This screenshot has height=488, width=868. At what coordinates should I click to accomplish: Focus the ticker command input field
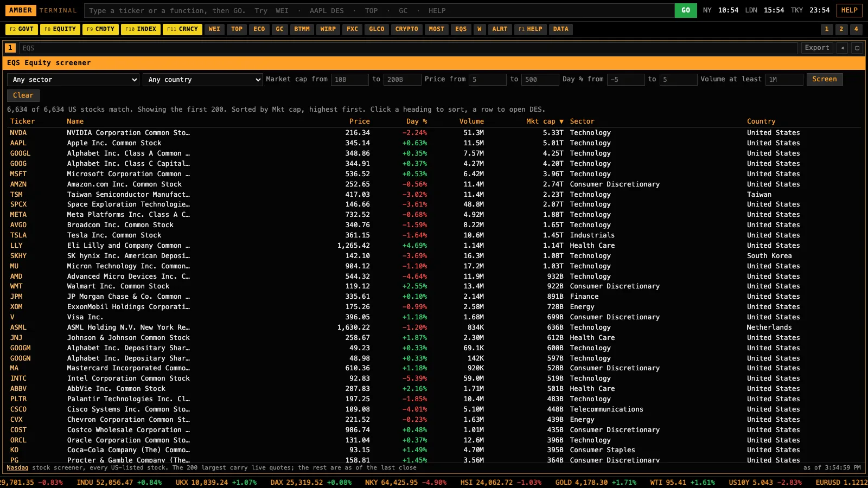tap(379, 10)
